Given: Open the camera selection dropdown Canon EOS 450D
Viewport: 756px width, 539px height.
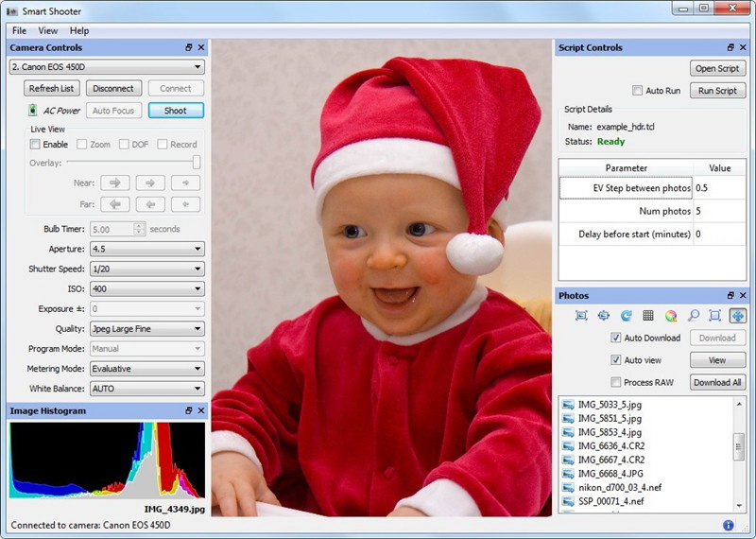Looking at the screenshot, I should pos(107,66).
